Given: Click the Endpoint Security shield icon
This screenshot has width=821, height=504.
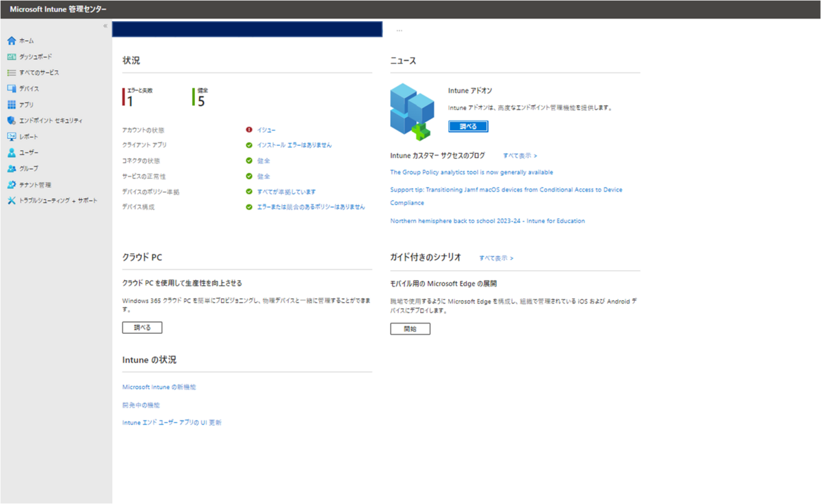Looking at the screenshot, I should click(x=11, y=120).
